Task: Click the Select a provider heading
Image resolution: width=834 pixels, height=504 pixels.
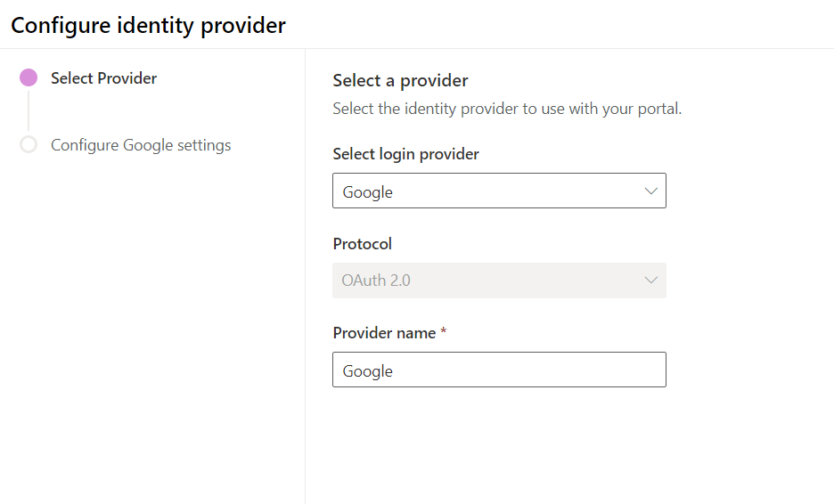Action: point(400,81)
